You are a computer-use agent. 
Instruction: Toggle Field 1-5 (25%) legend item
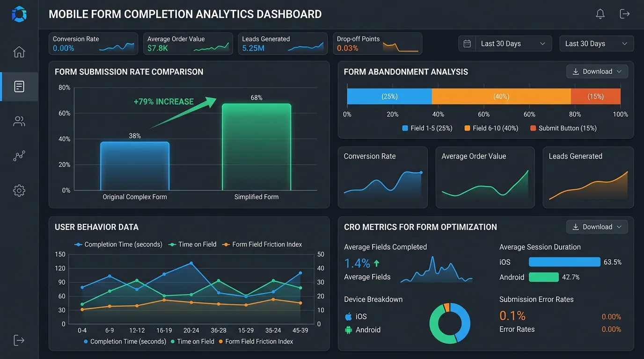(x=427, y=128)
